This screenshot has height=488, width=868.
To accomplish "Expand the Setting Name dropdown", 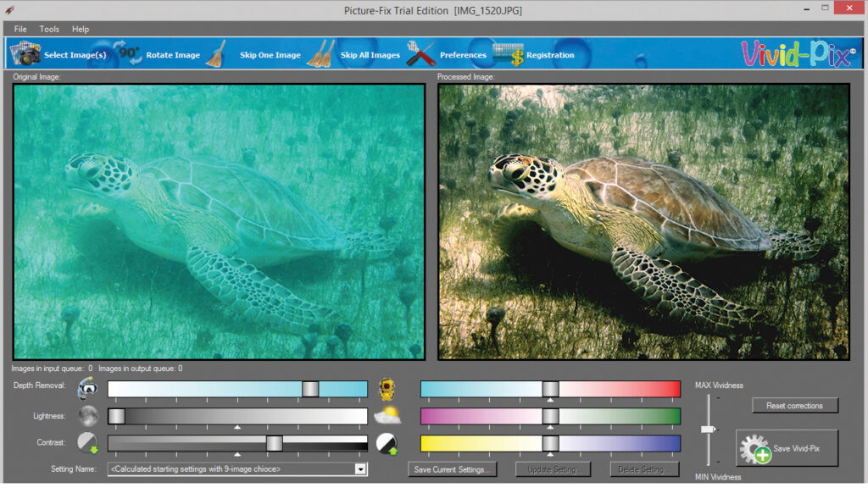I will point(360,469).
